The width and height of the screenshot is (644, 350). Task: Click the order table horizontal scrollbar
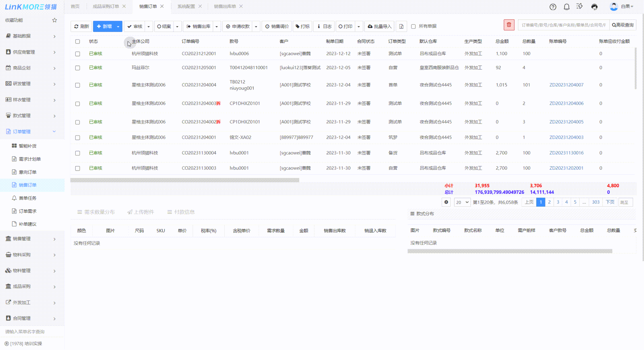[185, 180]
